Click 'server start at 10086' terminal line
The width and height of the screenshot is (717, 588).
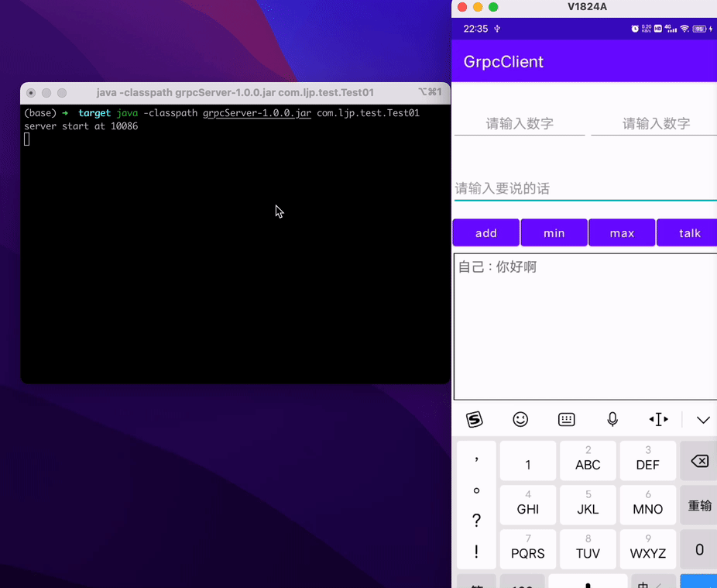[x=81, y=126]
